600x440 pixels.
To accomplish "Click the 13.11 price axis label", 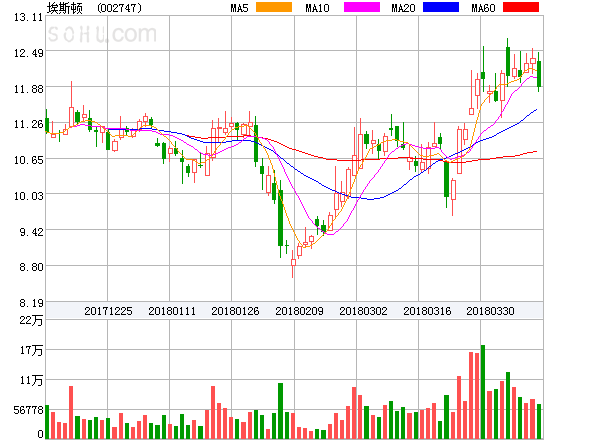I will coord(28,17).
